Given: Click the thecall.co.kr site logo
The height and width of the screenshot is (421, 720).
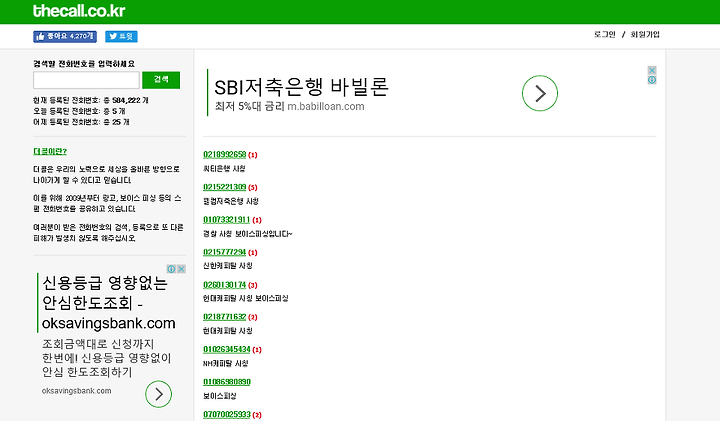Looking at the screenshot, I should (x=79, y=11).
